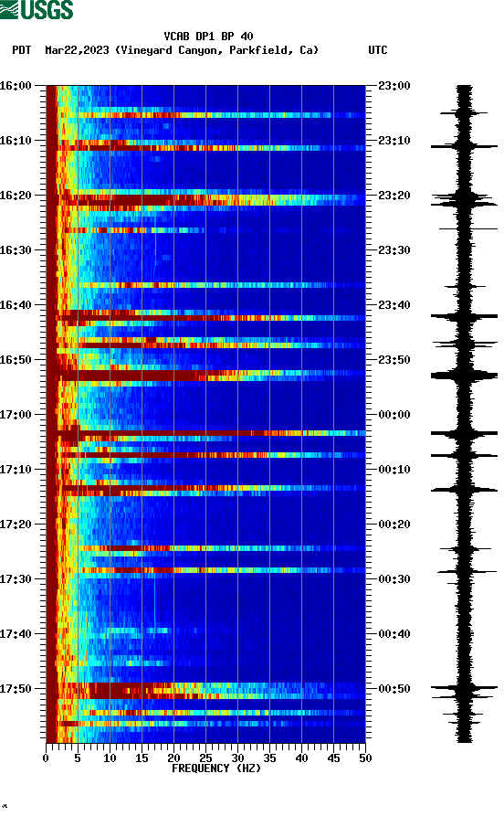The height and width of the screenshot is (816, 504).
Task: Click the 00:40 UTC time label
Action: point(394,634)
